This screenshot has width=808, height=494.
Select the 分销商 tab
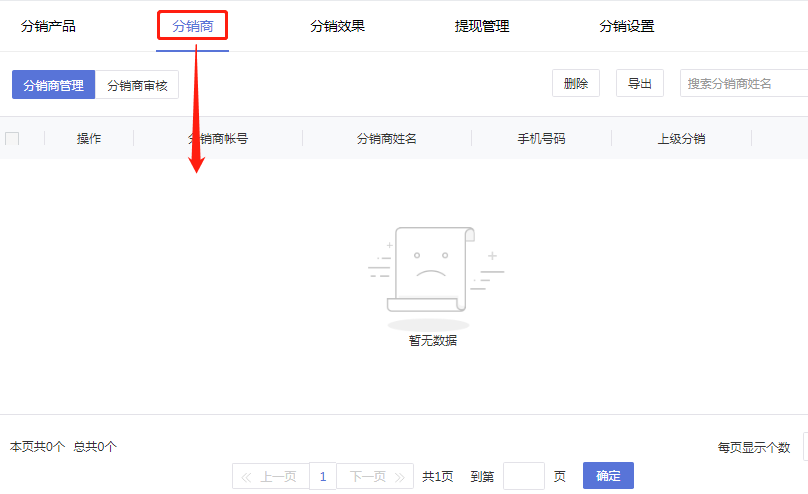point(192,26)
